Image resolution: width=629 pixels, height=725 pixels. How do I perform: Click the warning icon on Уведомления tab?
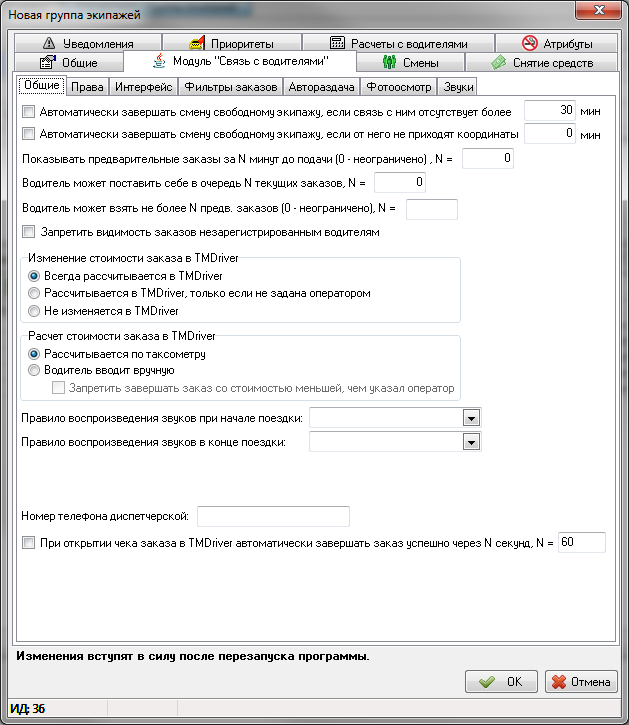click(49, 43)
